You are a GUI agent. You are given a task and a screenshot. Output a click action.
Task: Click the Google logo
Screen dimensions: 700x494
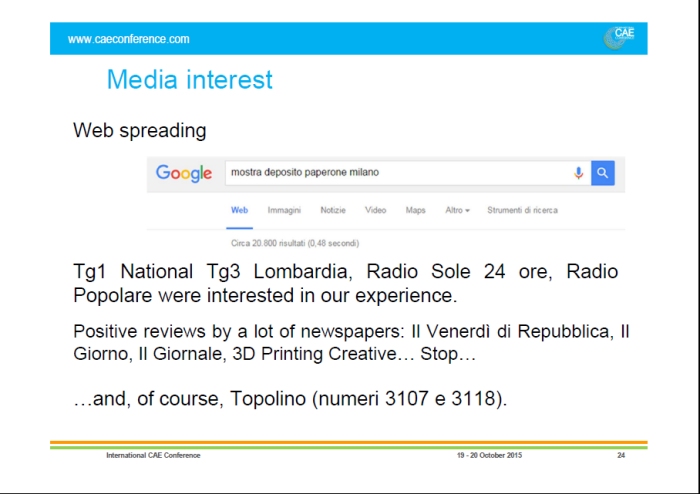184,173
